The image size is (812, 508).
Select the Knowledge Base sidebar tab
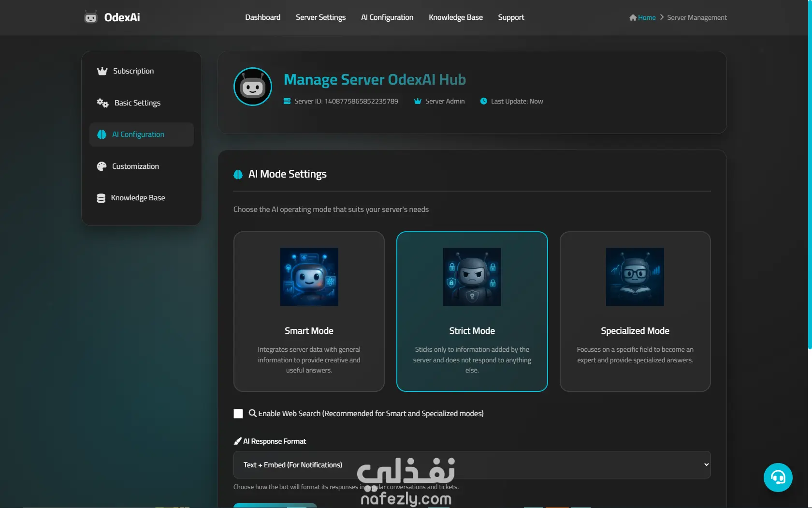tap(142, 198)
